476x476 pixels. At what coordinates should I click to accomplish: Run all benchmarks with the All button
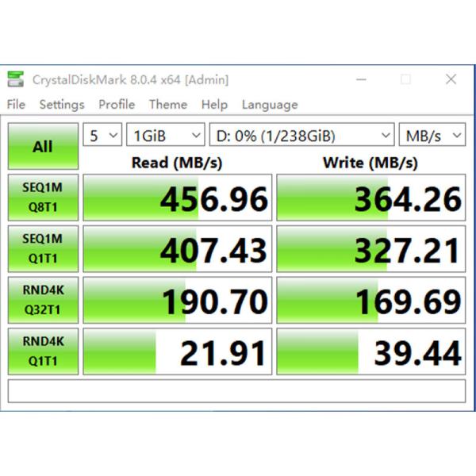[43, 146]
